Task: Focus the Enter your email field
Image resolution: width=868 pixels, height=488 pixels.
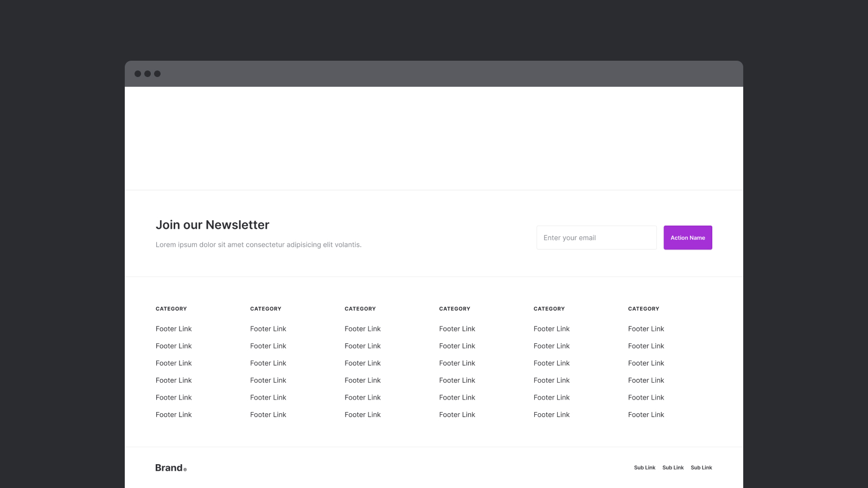Action: (596, 237)
